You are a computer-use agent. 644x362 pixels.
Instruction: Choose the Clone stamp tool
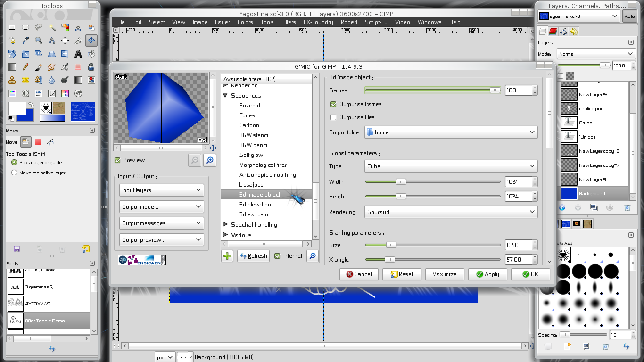pos(12,80)
